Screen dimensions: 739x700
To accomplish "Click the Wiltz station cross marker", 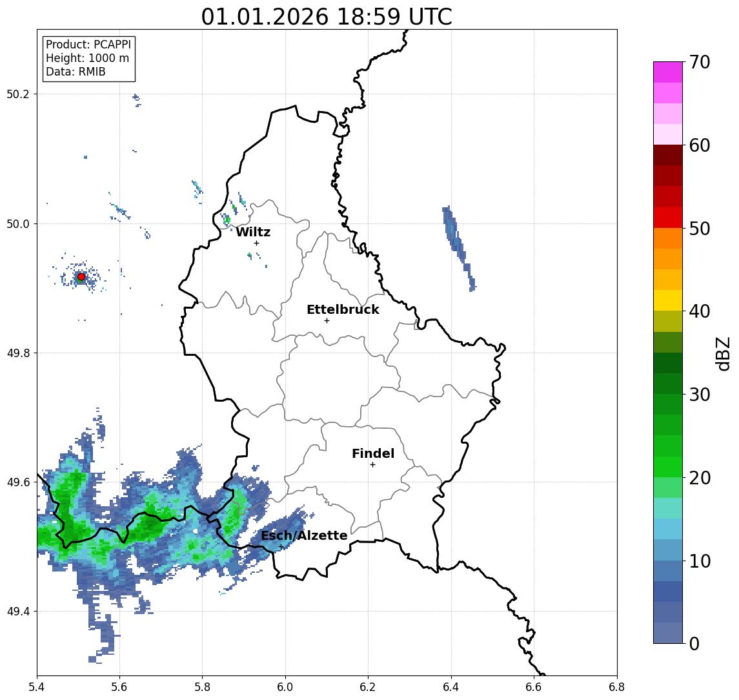I will [x=256, y=243].
